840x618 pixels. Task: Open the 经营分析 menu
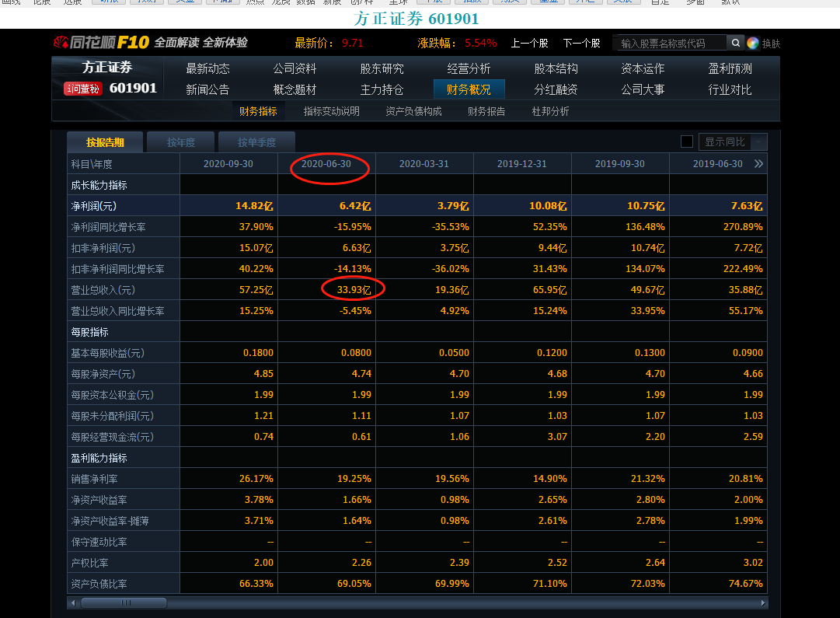point(469,68)
